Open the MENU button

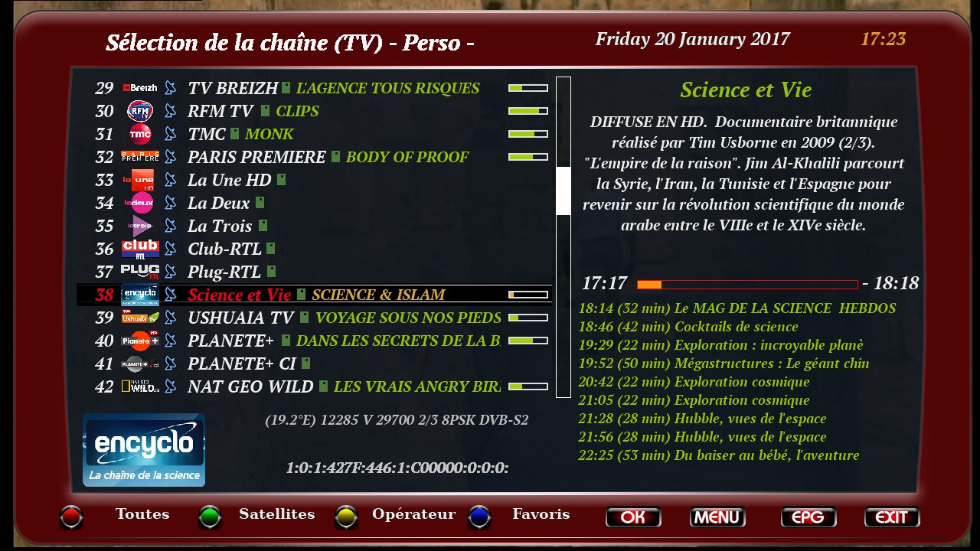click(717, 517)
